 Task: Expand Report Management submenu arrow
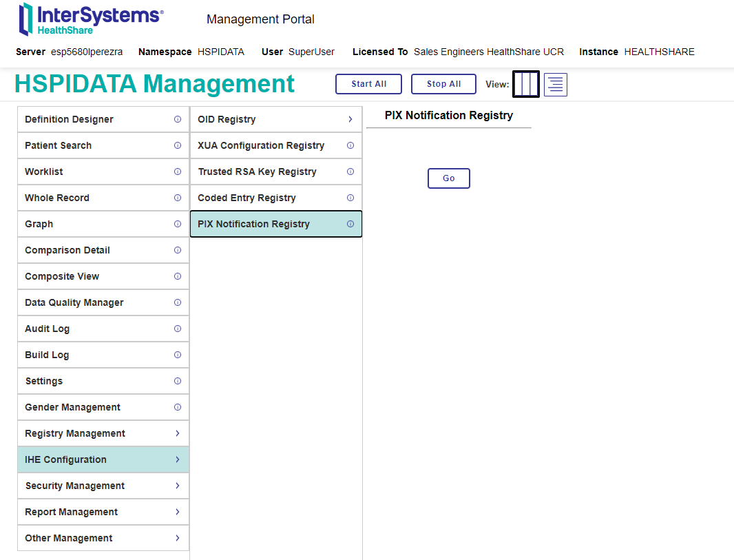(x=178, y=512)
